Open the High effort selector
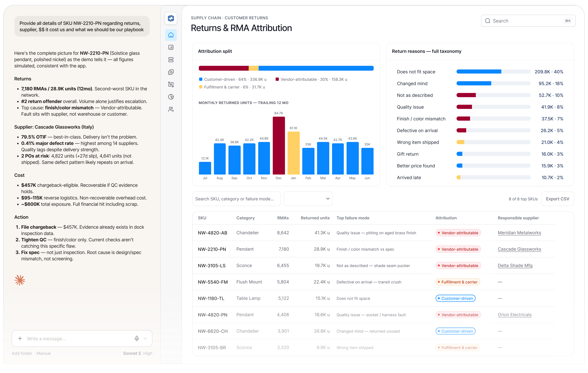588x373 pixels. point(147,353)
